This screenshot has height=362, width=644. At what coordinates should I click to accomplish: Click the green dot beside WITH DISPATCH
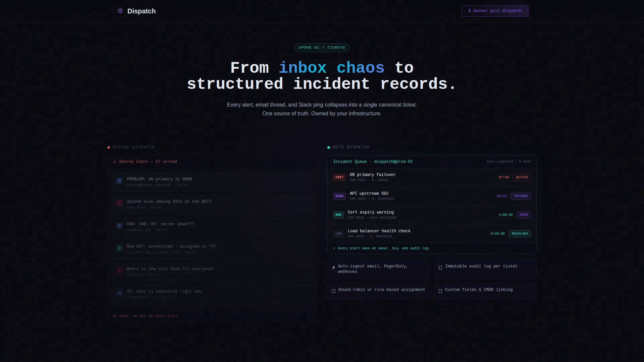(x=329, y=147)
